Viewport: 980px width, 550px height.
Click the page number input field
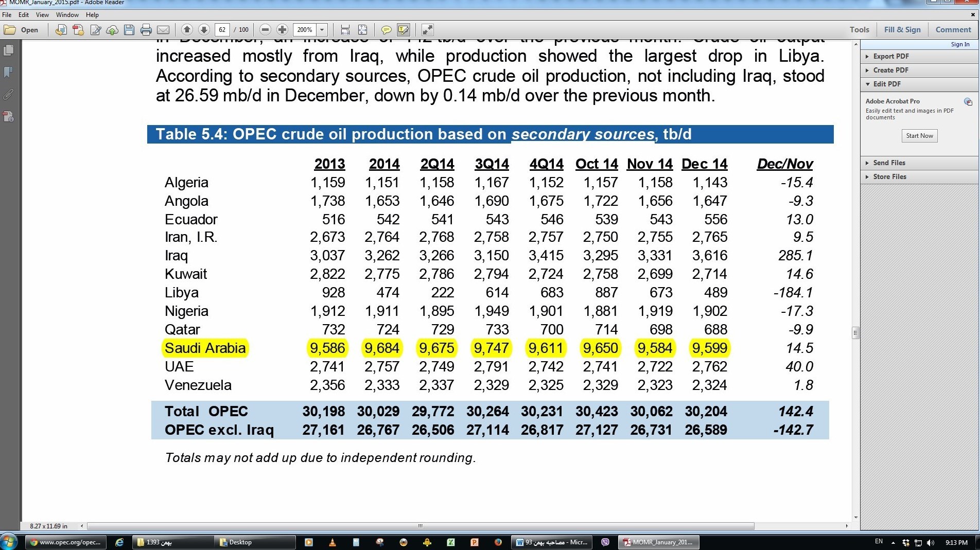222,30
